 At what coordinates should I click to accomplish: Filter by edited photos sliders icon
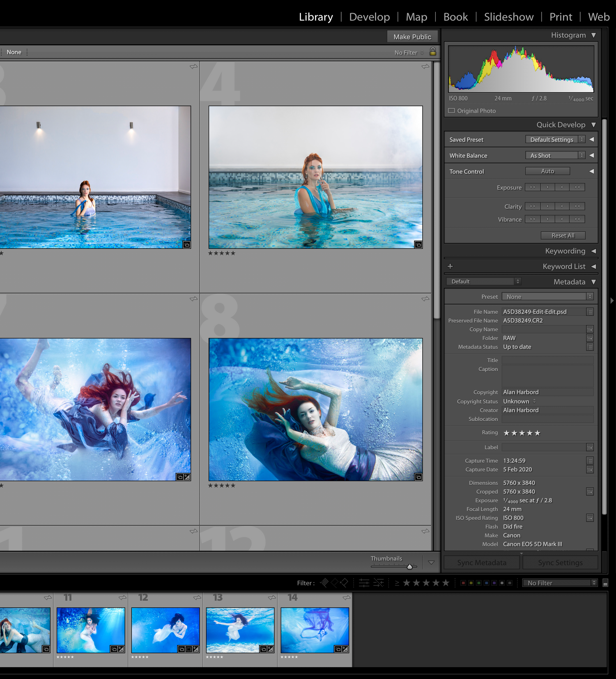pyautogui.click(x=364, y=582)
